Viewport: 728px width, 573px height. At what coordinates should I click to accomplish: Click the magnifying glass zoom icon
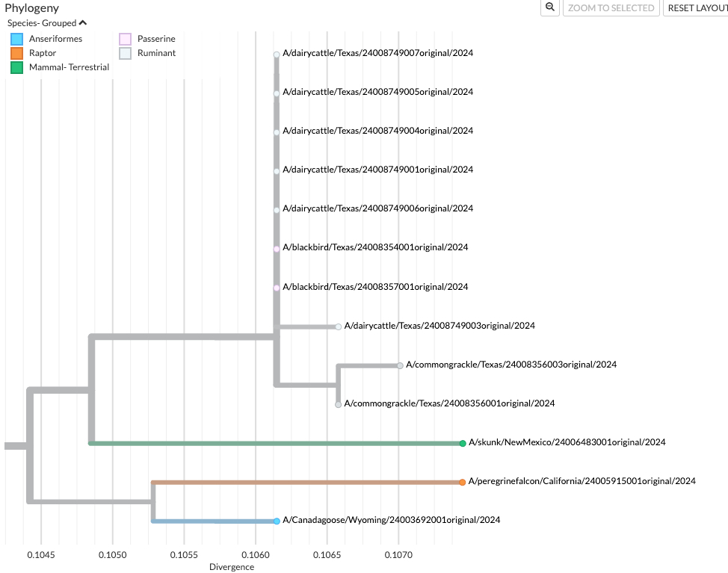click(x=550, y=7)
